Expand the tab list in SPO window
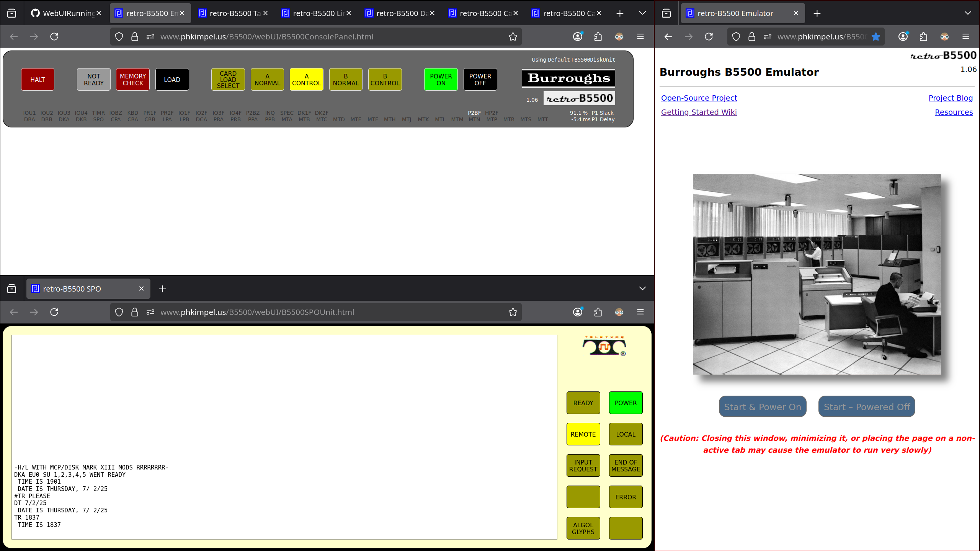The image size is (980, 551). (642, 289)
